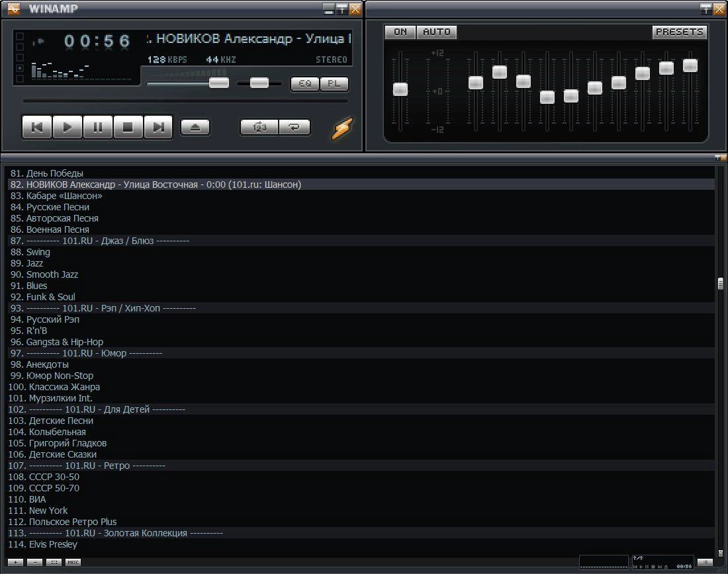Skip to the next track
The width and height of the screenshot is (728, 574).
pos(158,127)
